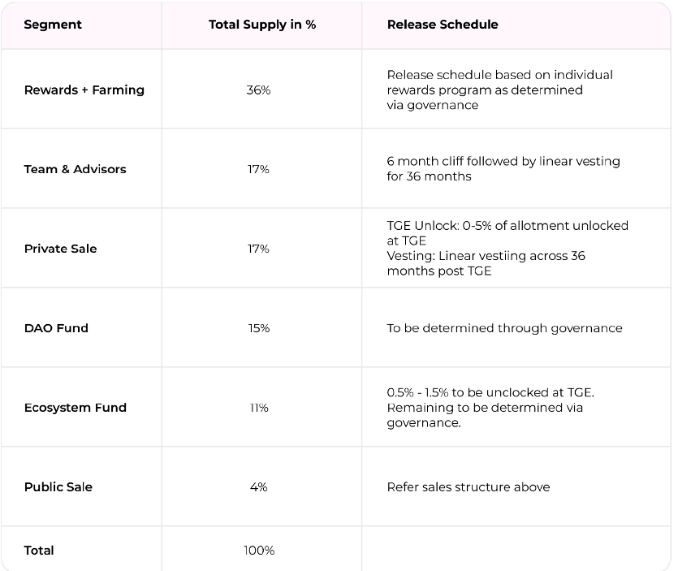Select the Ecosystem Fund segment label
This screenshot has width=679, height=571.
point(75,408)
